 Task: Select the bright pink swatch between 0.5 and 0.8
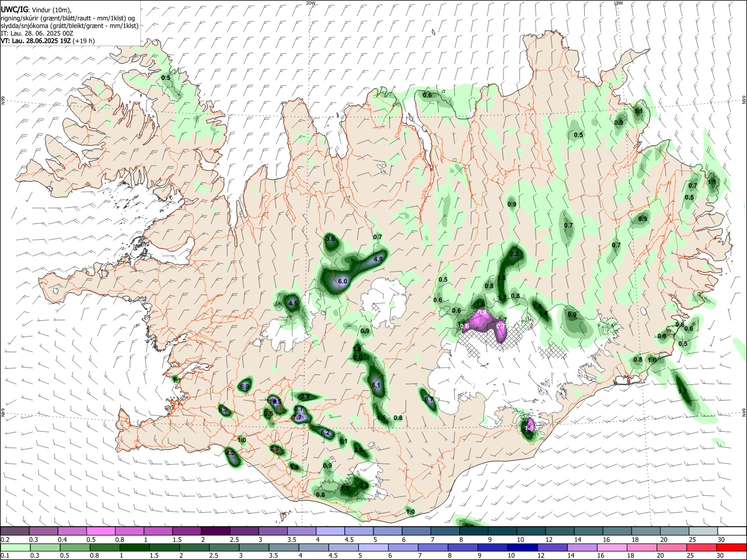click(x=100, y=531)
